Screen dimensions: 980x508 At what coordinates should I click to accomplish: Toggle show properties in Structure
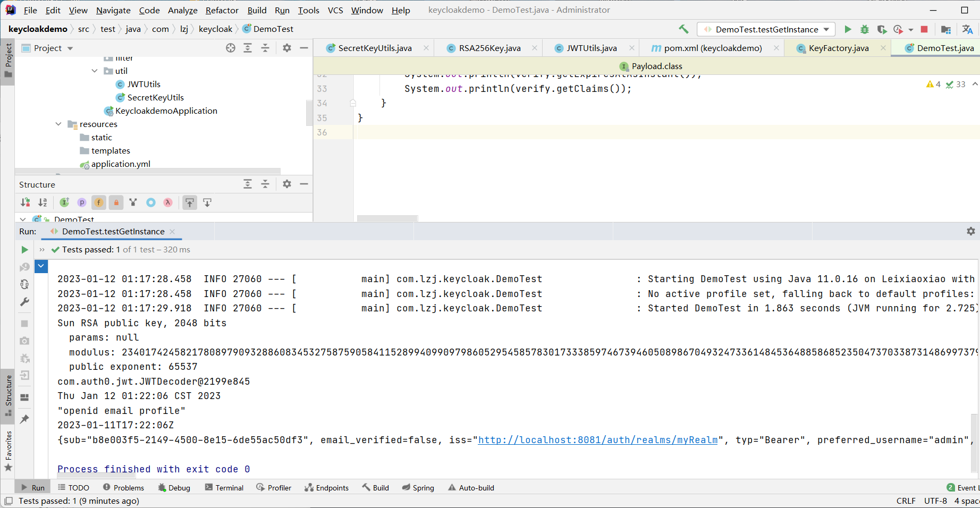click(x=81, y=202)
